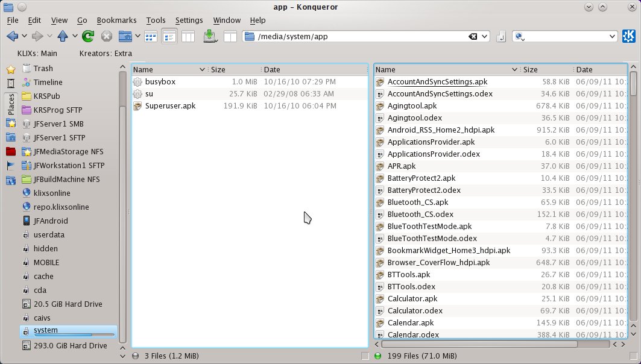Open the View menu
The image size is (641, 364).
pyautogui.click(x=59, y=20)
